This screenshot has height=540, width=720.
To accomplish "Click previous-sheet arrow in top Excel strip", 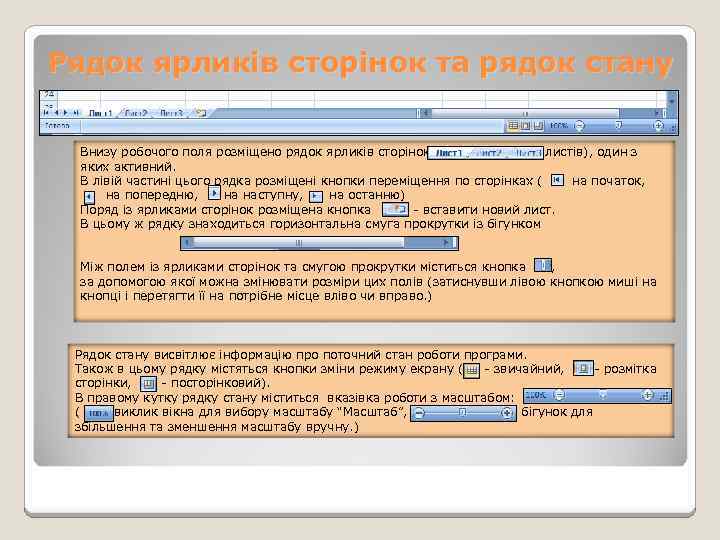I will tap(56, 112).
